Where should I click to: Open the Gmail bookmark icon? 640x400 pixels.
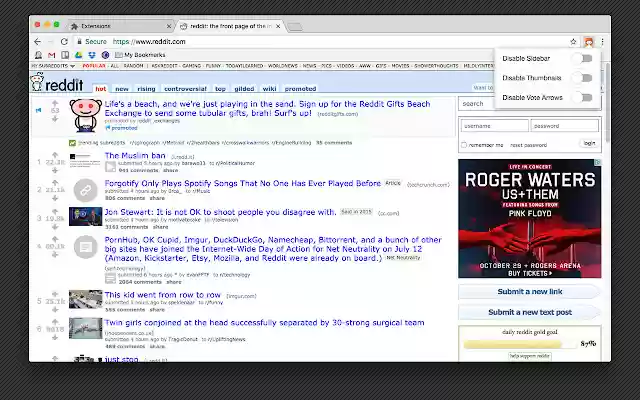[51, 55]
